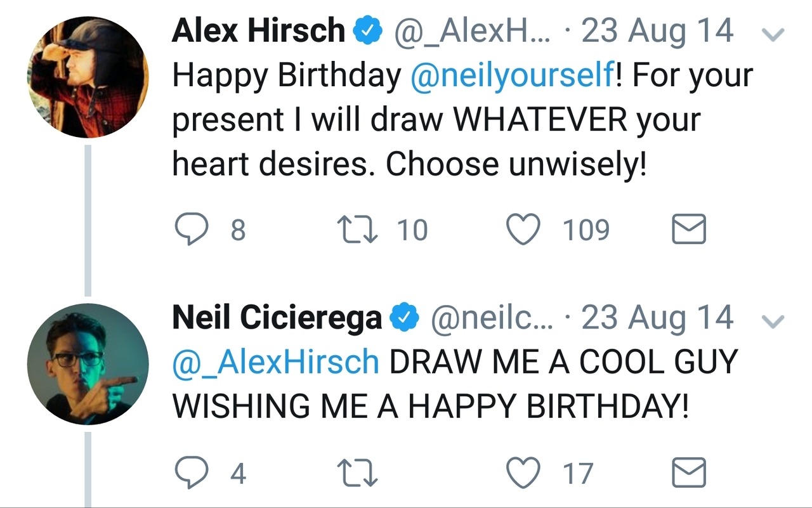Open the @neilyourself mention link
812x508 pixels.
point(512,76)
